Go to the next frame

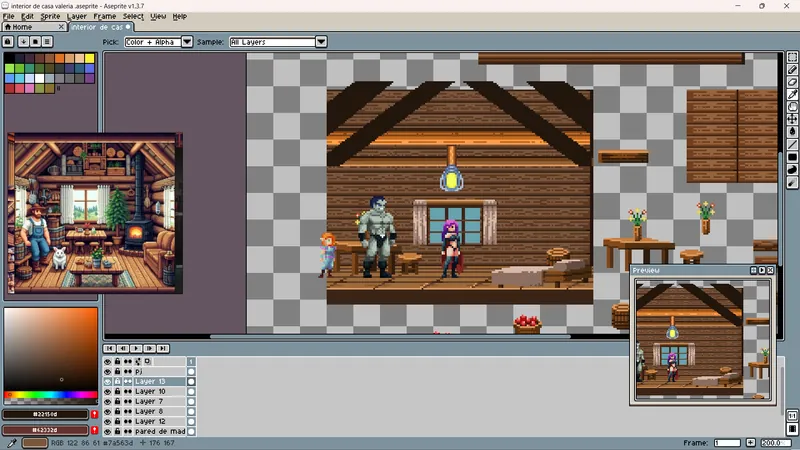pos(149,348)
